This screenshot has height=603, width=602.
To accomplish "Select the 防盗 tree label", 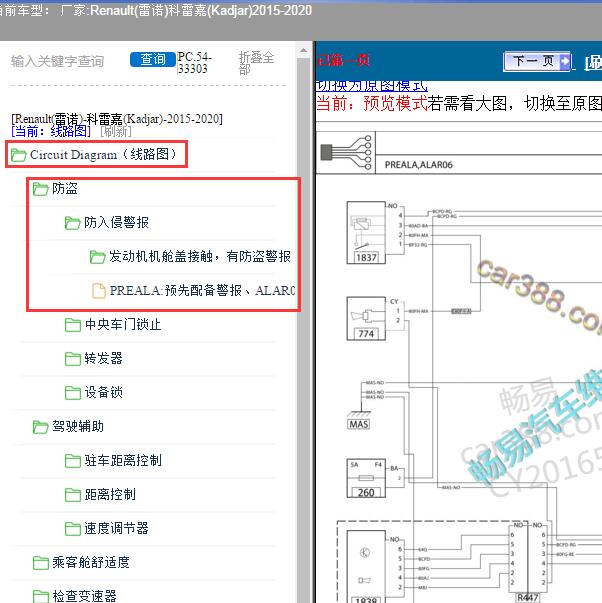I will pyautogui.click(x=65, y=188).
